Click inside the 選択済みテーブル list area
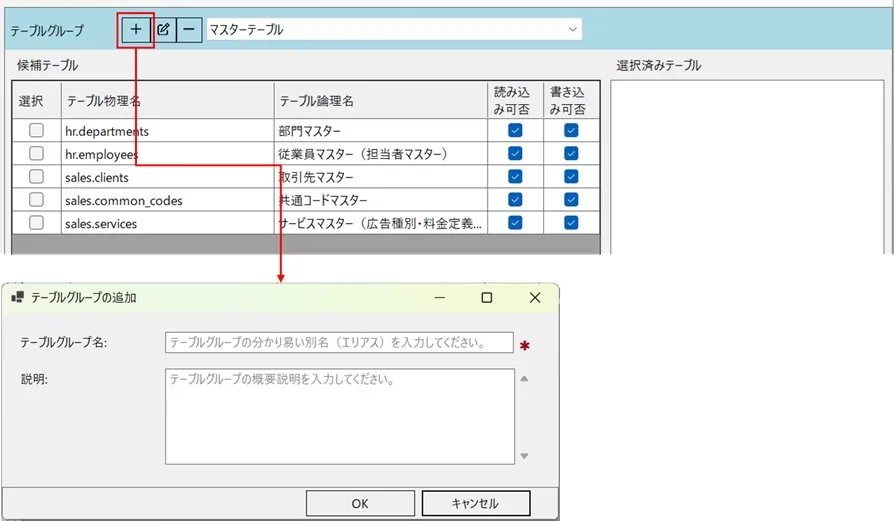Viewport: 894px width, 521px height. point(747,166)
